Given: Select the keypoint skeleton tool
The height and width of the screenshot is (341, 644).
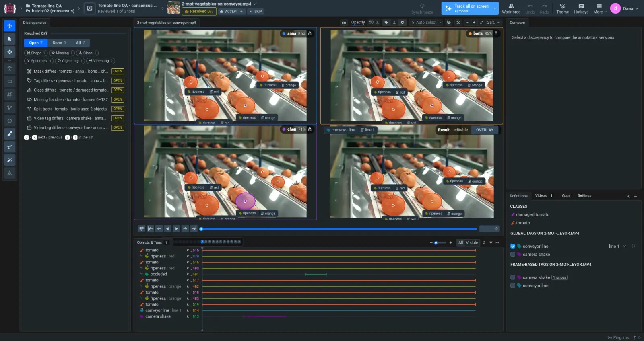Looking at the screenshot, I should click(10, 173).
